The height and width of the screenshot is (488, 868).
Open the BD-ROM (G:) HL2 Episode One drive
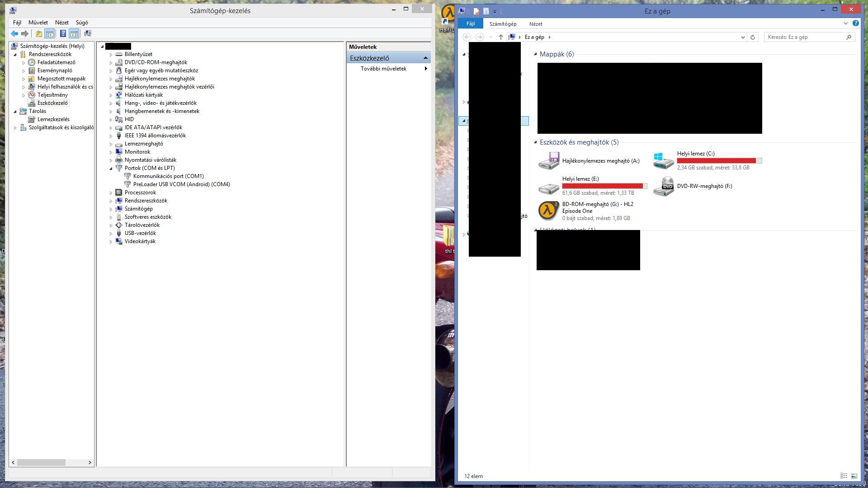(x=548, y=211)
